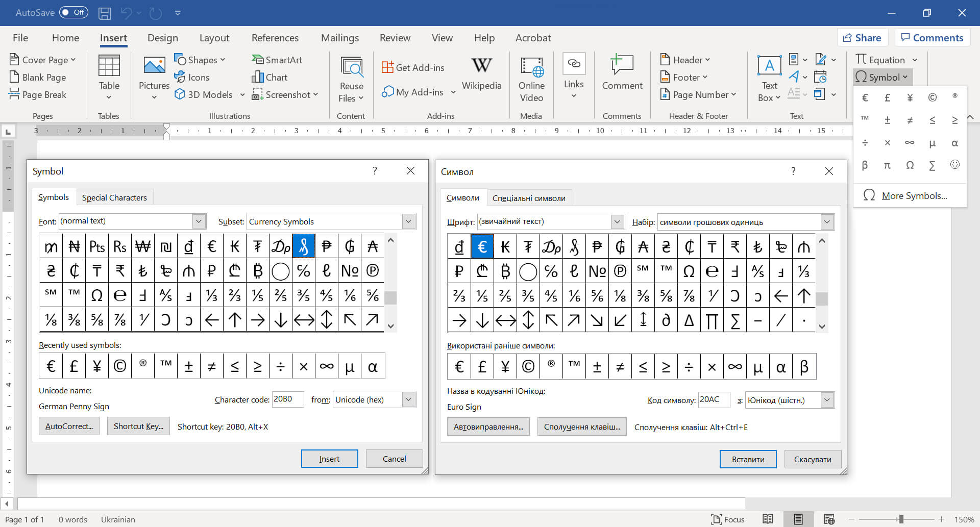Adjust the zoom slider in status bar
Viewport: 980px width, 527px height.
(901, 519)
